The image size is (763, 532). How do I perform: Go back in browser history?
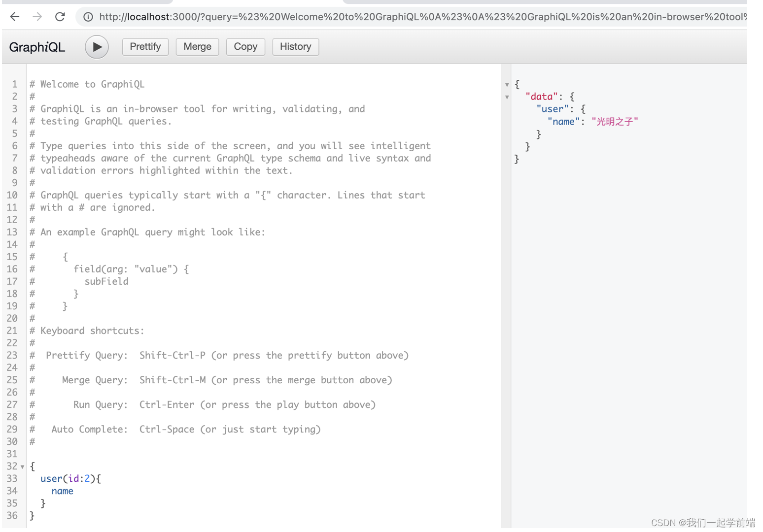click(x=15, y=17)
